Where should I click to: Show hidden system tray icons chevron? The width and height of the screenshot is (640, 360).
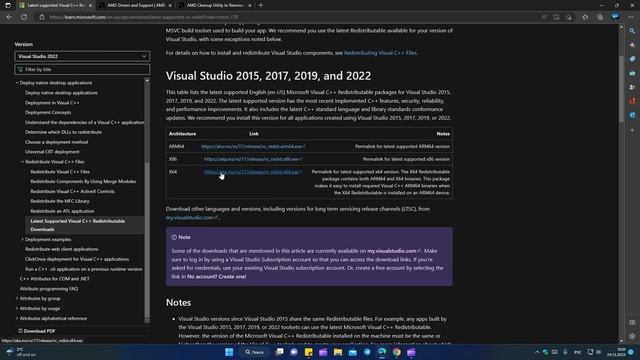click(537, 352)
